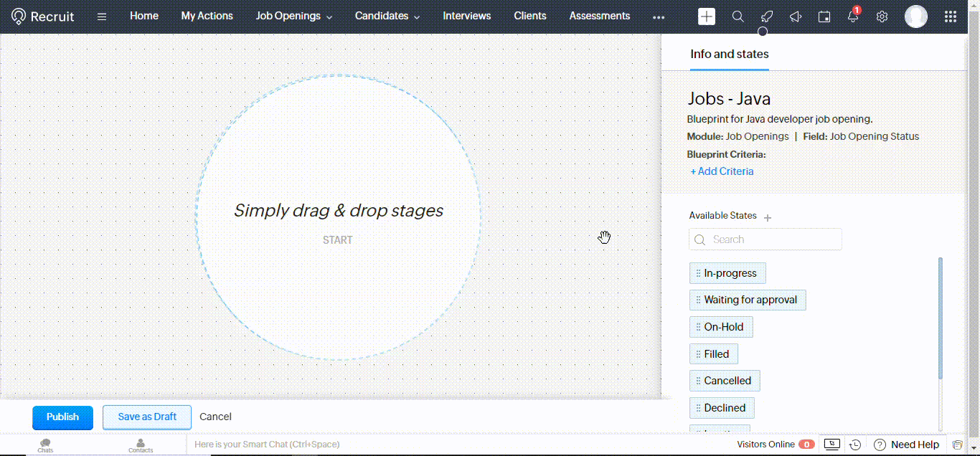
Task: Click the Publish button
Action: [x=62, y=417]
